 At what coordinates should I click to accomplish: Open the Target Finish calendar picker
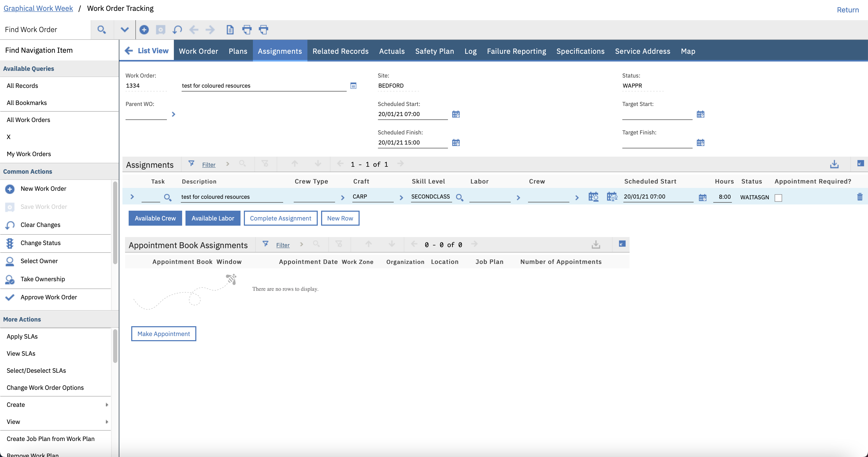(700, 143)
